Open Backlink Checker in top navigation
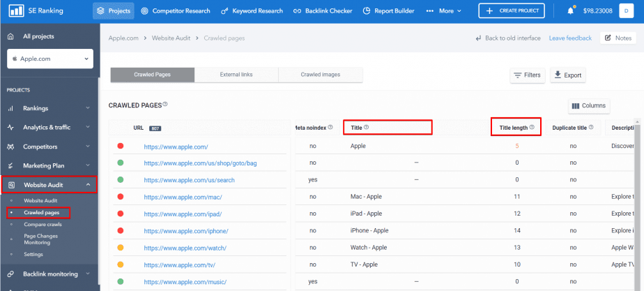Image resolution: width=644 pixels, height=291 pixels. pyautogui.click(x=323, y=11)
